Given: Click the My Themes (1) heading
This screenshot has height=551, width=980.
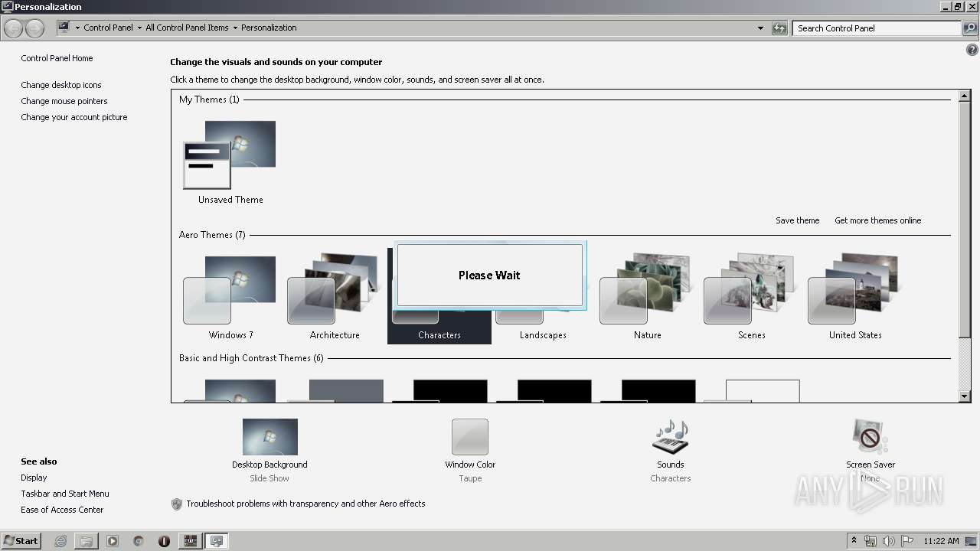Looking at the screenshot, I should (x=209, y=99).
